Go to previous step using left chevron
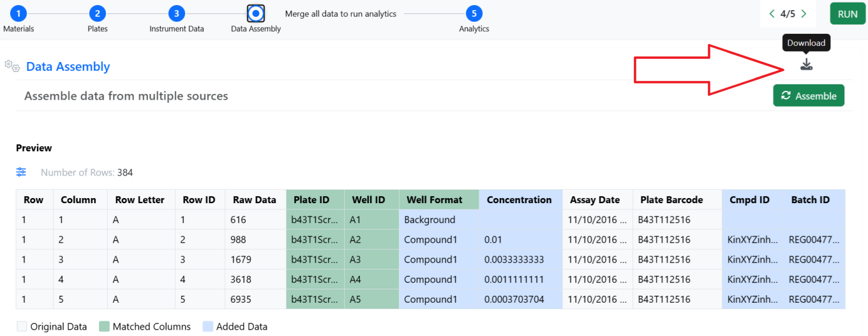Image resolution: width=868 pixels, height=336 pixels. click(772, 14)
